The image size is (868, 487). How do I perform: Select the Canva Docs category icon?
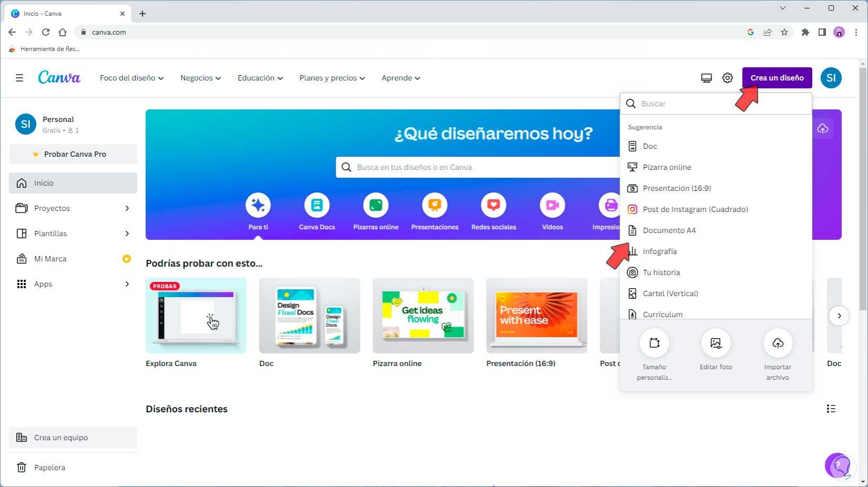coord(317,205)
